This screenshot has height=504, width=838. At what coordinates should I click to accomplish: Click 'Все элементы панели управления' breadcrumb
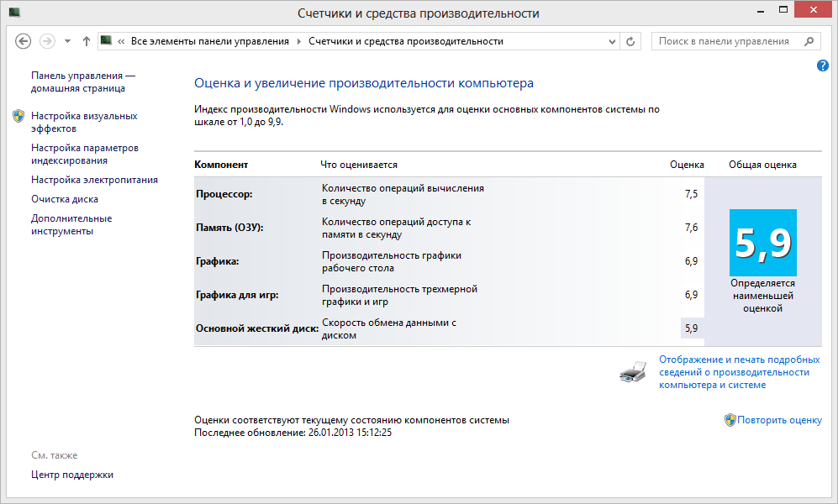(210, 41)
